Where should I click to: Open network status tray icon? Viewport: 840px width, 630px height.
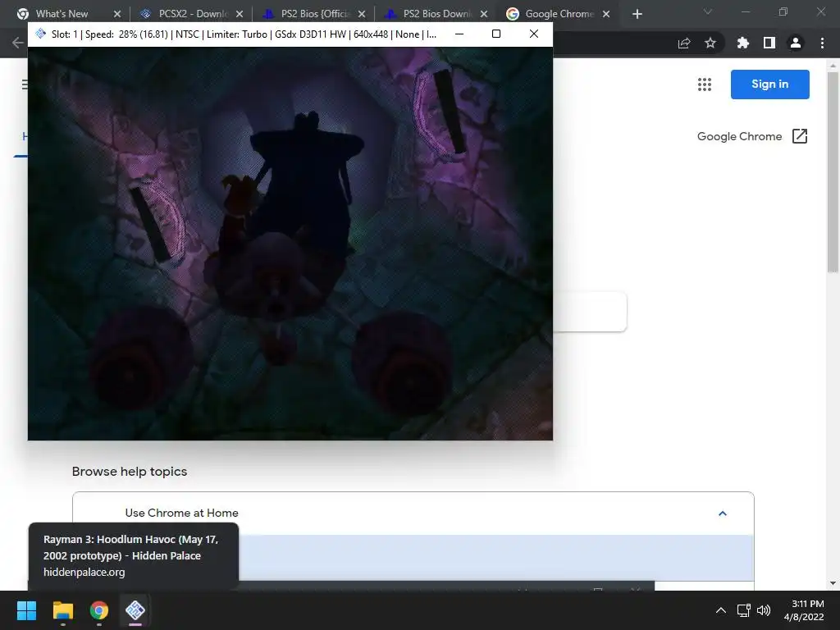pyautogui.click(x=743, y=610)
